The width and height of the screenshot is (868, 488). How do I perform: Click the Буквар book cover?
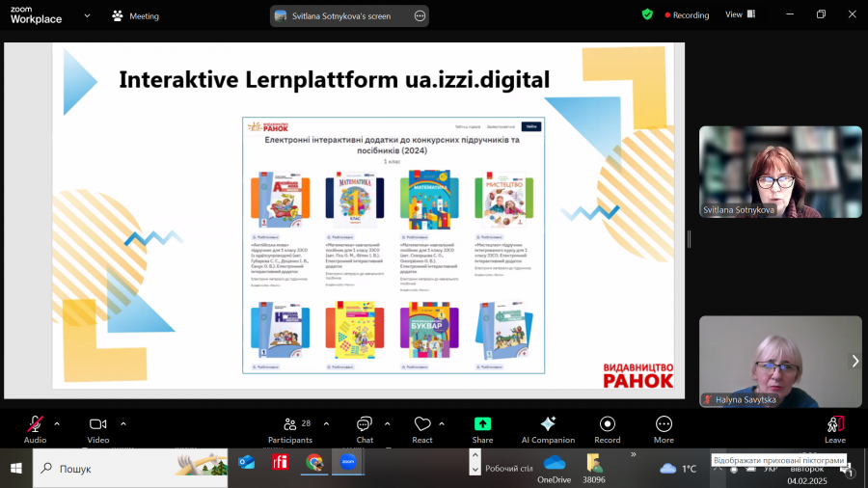tap(429, 330)
